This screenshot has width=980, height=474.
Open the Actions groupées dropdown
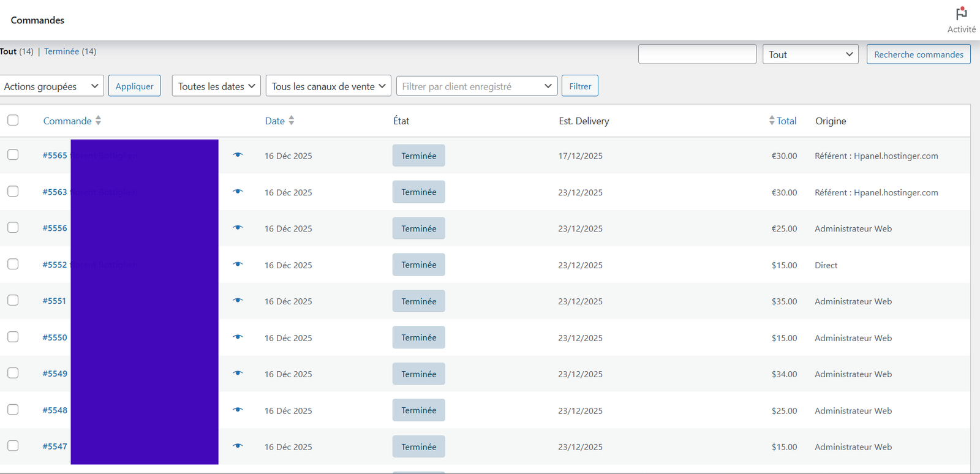click(51, 86)
